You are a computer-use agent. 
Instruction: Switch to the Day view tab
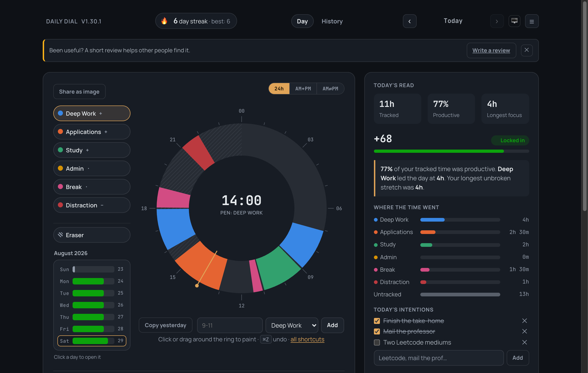click(302, 21)
